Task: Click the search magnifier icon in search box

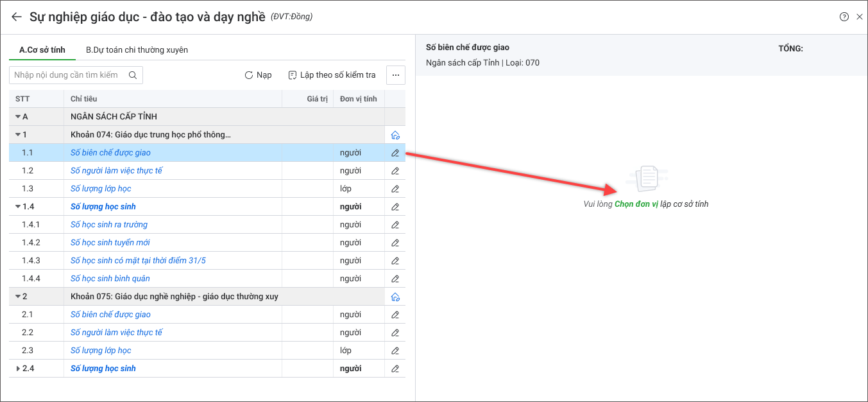Action: tap(133, 75)
